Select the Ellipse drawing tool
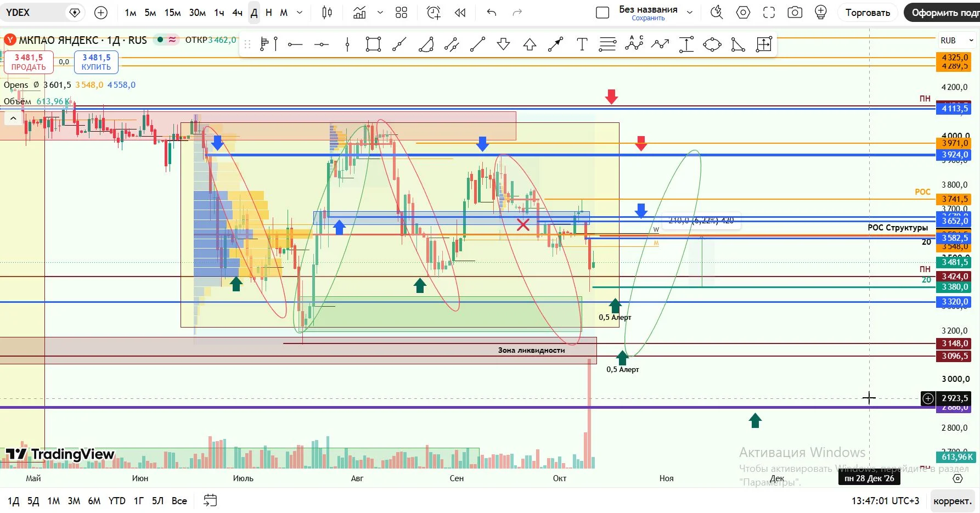Image resolution: width=980 pixels, height=513 pixels. click(712, 44)
